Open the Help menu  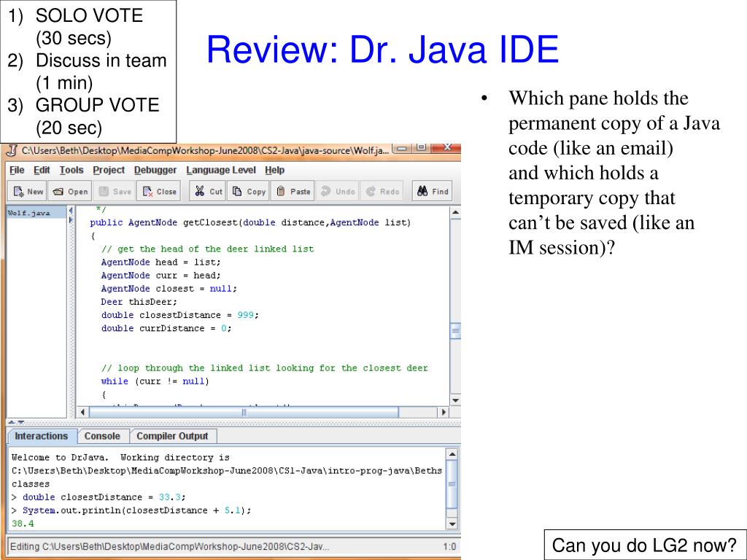tap(275, 170)
